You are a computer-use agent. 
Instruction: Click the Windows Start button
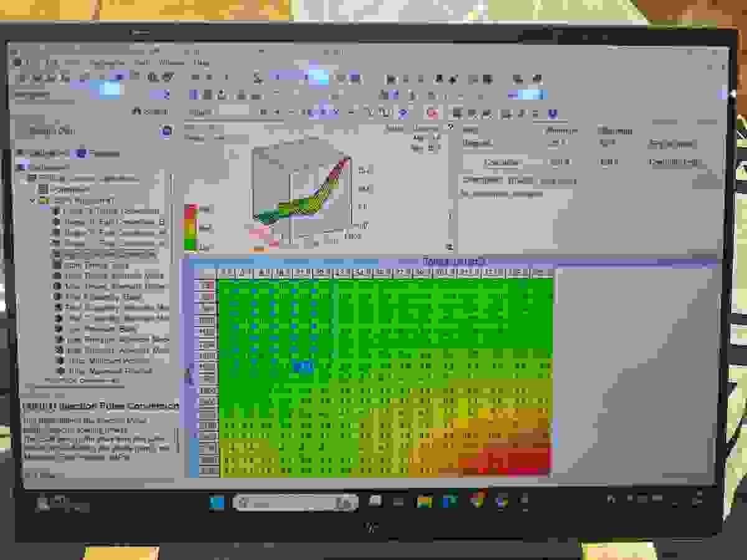[217, 502]
